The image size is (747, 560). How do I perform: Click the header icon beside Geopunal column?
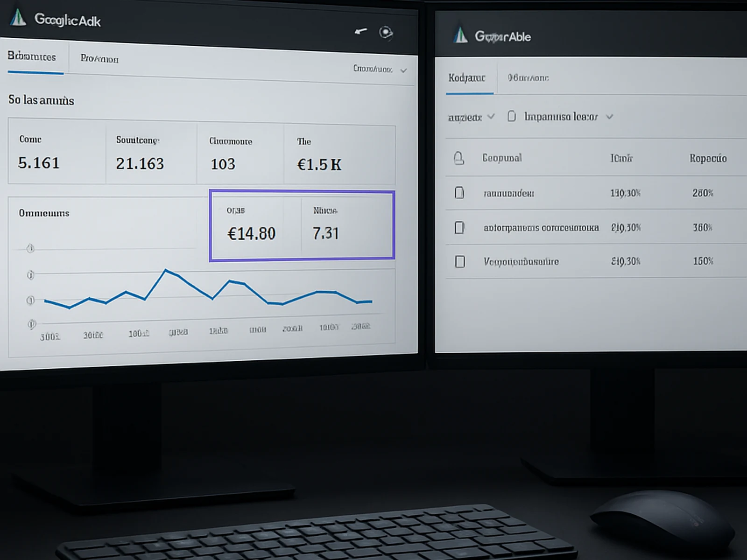click(x=459, y=159)
